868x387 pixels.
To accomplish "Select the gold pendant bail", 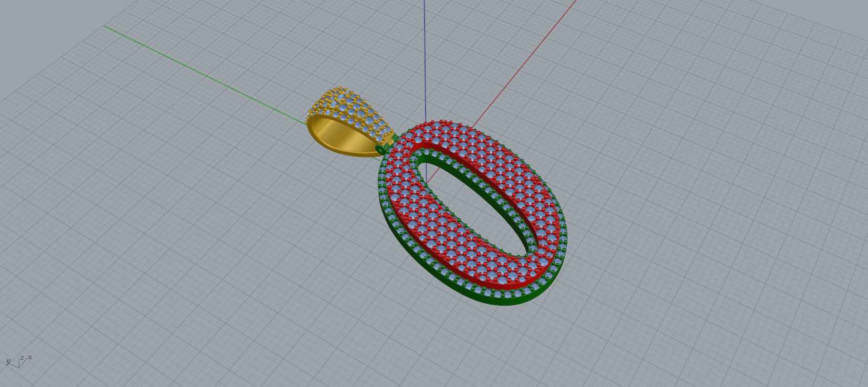I will 349,122.
